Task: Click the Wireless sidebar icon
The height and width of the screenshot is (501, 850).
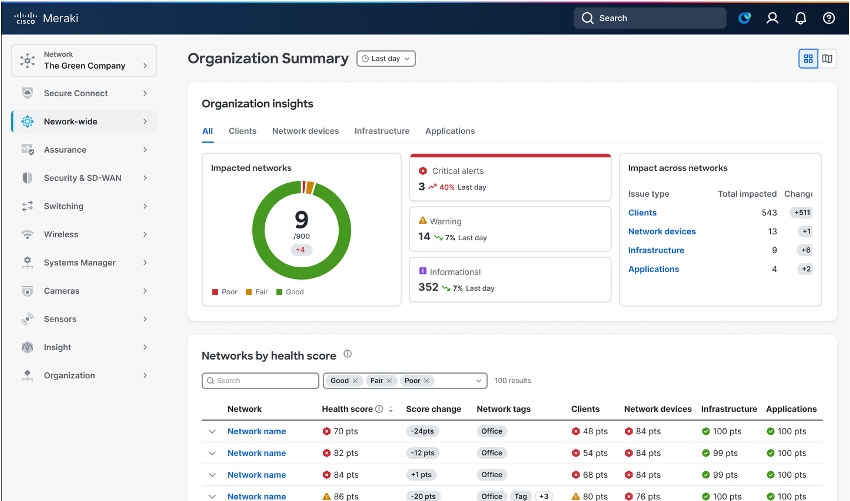Action: [27, 234]
